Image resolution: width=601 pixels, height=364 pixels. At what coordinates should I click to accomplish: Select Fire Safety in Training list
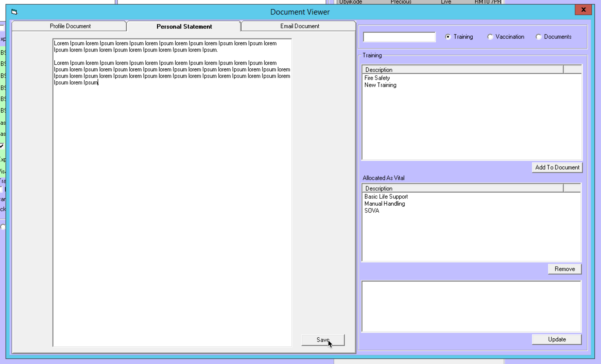click(377, 78)
